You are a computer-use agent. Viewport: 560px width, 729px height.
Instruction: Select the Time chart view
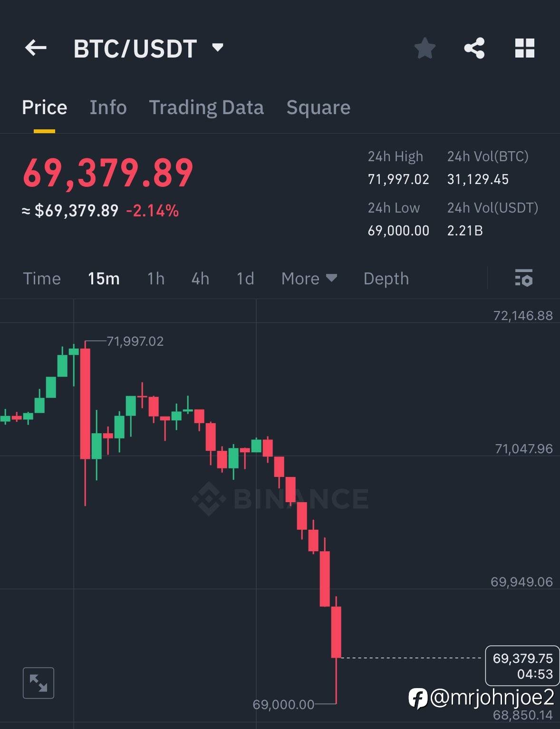click(42, 279)
